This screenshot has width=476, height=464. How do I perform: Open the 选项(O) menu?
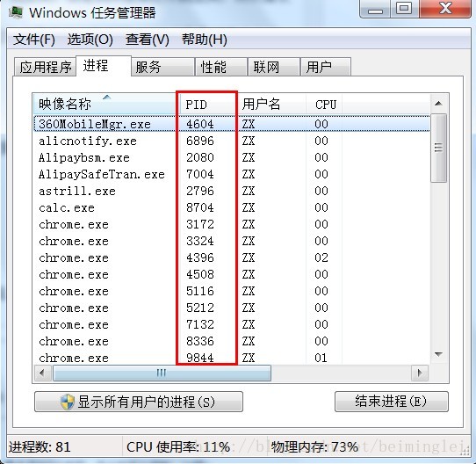click(90, 40)
